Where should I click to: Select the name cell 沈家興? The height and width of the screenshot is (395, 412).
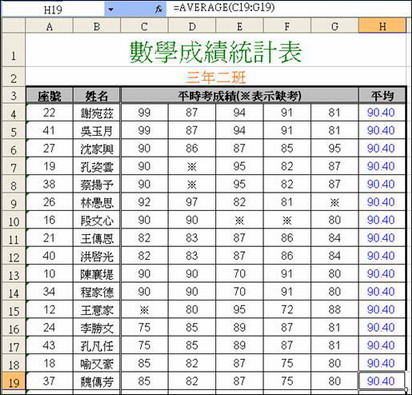pyautogui.click(x=97, y=149)
